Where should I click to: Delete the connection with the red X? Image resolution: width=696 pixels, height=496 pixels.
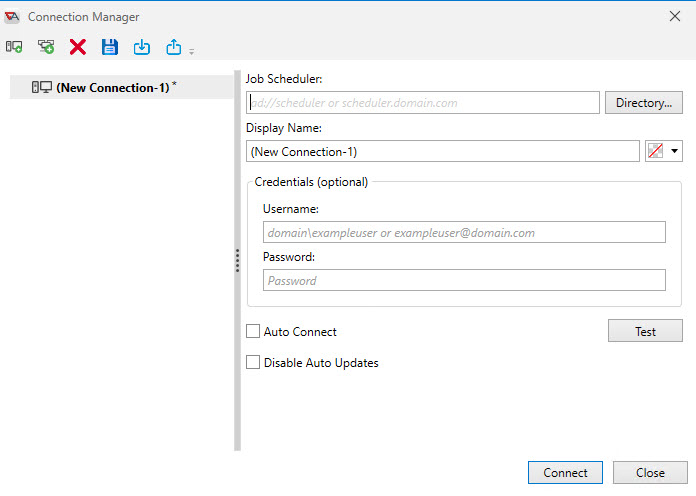pyautogui.click(x=77, y=47)
